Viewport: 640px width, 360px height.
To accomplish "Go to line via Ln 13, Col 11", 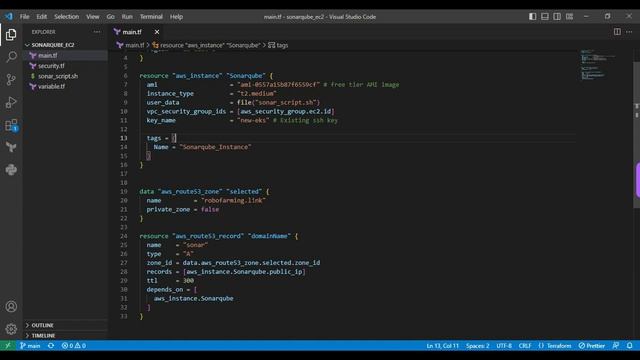I will click(x=442, y=346).
